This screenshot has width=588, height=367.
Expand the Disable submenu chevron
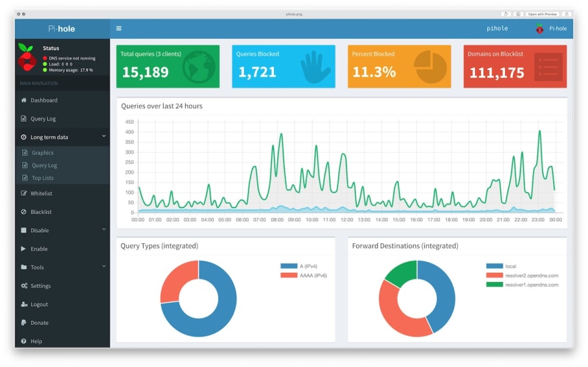104,230
